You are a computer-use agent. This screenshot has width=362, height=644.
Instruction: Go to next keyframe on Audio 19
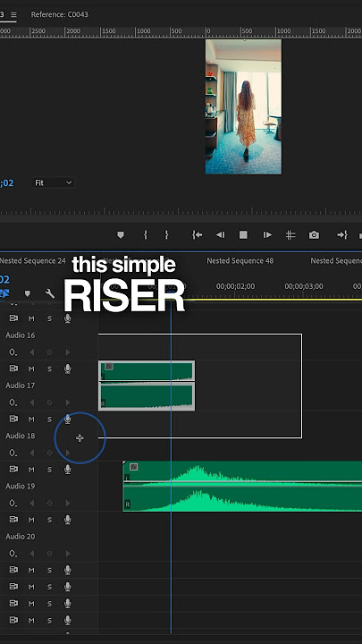pyautogui.click(x=68, y=503)
